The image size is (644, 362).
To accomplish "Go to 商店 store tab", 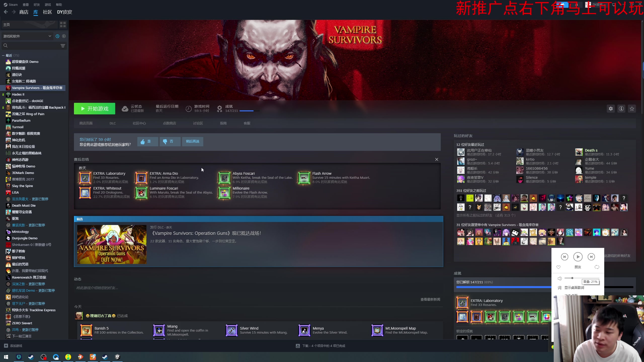I will [x=24, y=12].
